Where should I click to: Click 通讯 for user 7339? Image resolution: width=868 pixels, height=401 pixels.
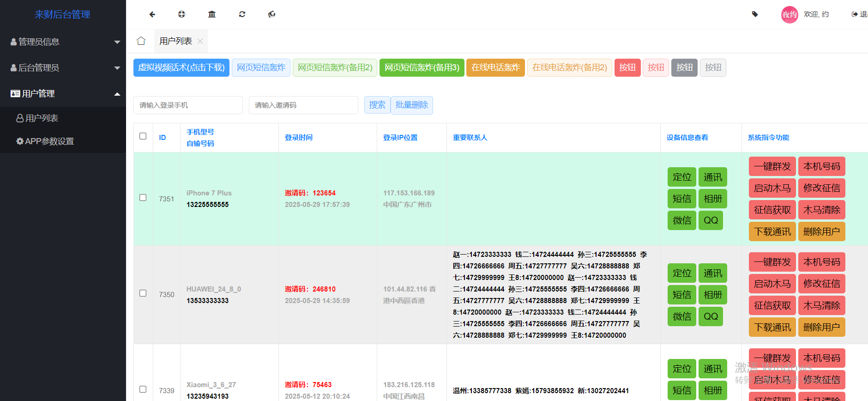click(713, 369)
